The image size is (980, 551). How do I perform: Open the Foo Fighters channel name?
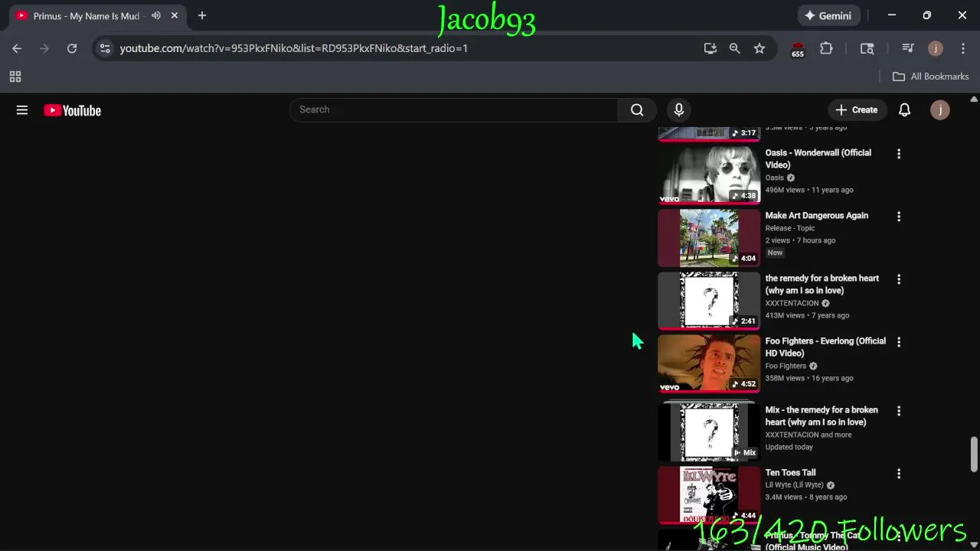pyautogui.click(x=786, y=366)
